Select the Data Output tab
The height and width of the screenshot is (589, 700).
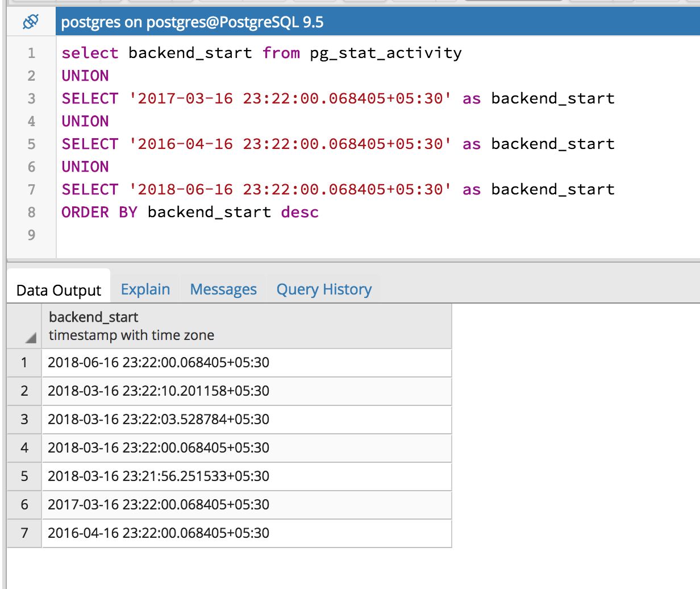59,290
